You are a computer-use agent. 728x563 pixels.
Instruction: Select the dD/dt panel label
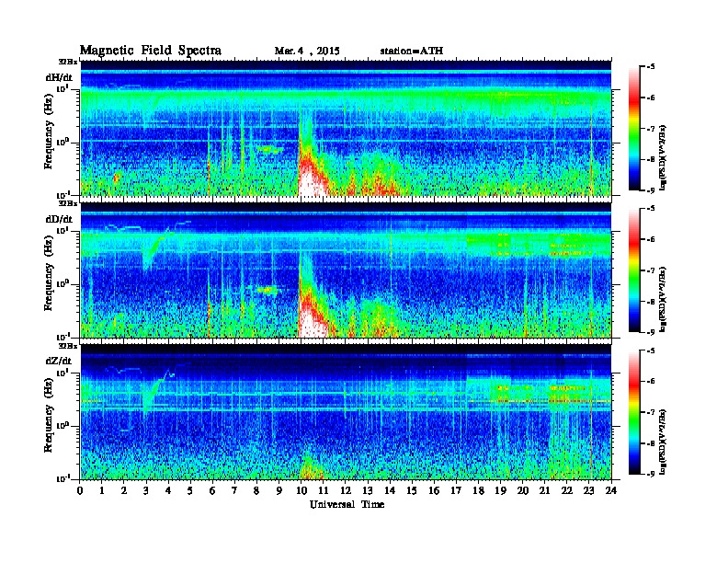(59, 219)
